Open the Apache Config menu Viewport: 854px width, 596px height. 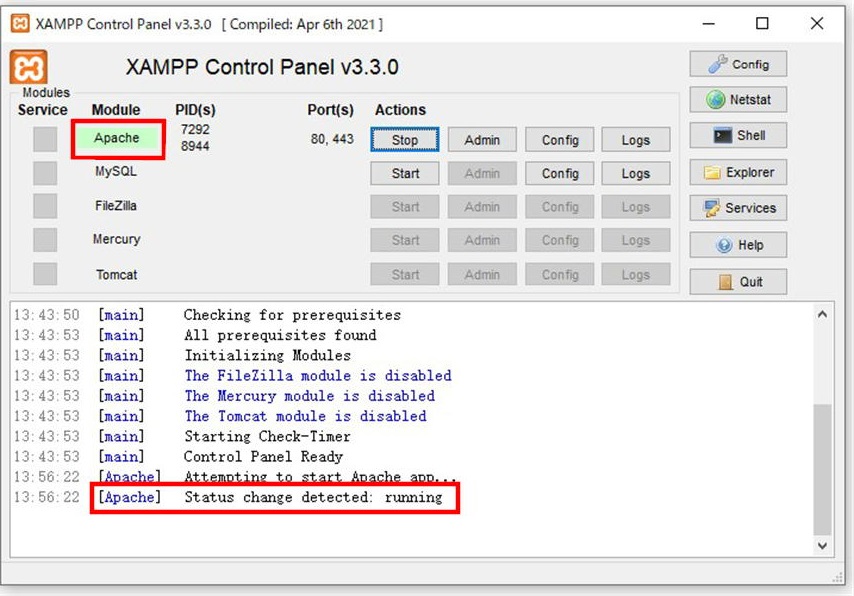click(560, 140)
